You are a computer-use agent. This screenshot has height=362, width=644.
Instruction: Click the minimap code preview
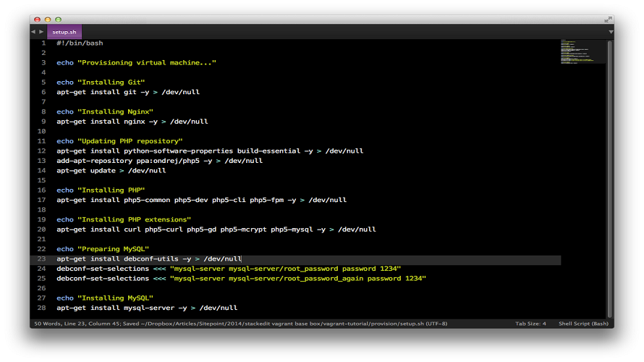tap(582, 52)
